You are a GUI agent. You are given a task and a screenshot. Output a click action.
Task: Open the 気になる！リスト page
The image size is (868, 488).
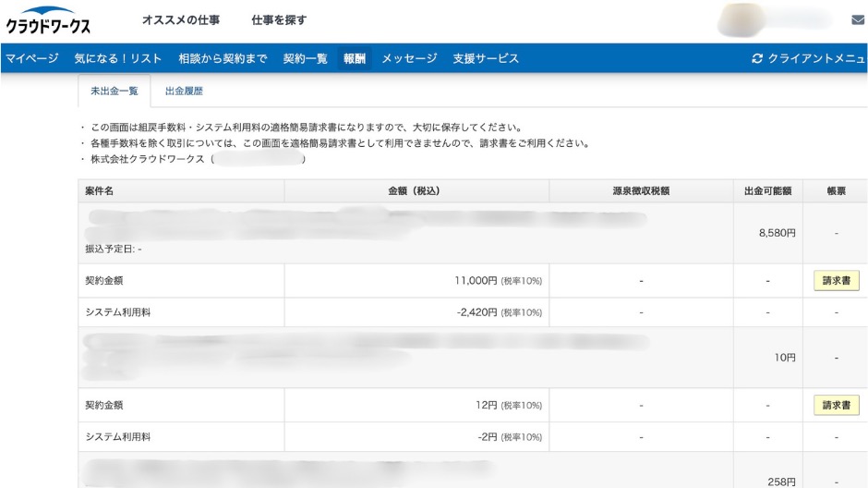118,58
